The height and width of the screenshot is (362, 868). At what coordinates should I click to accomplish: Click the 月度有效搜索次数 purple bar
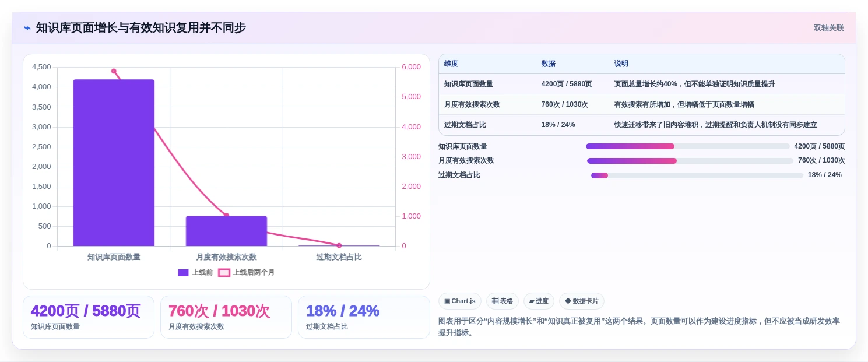coord(226,231)
